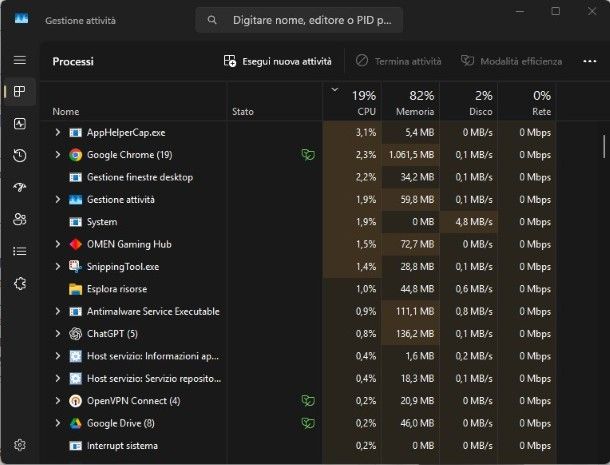Image resolution: width=610 pixels, height=465 pixels.
Task: Click the OMEN Gaming Hub icon
Action: click(75, 244)
